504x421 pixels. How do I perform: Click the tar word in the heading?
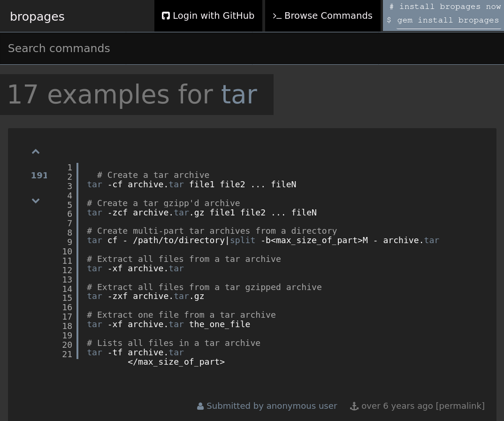pos(239,94)
